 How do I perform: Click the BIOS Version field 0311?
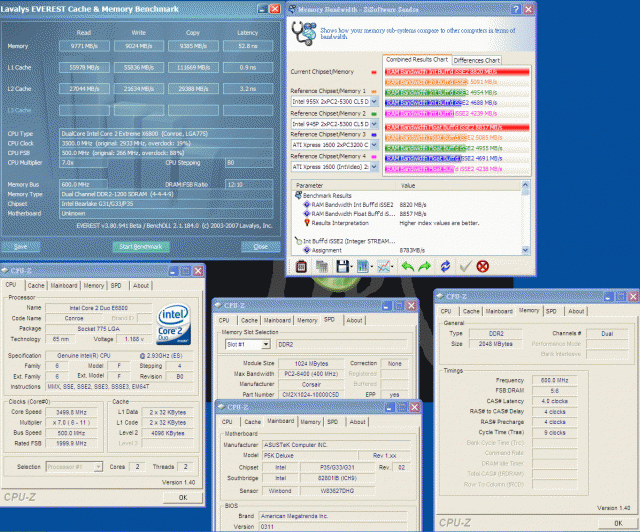(x=333, y=527)
